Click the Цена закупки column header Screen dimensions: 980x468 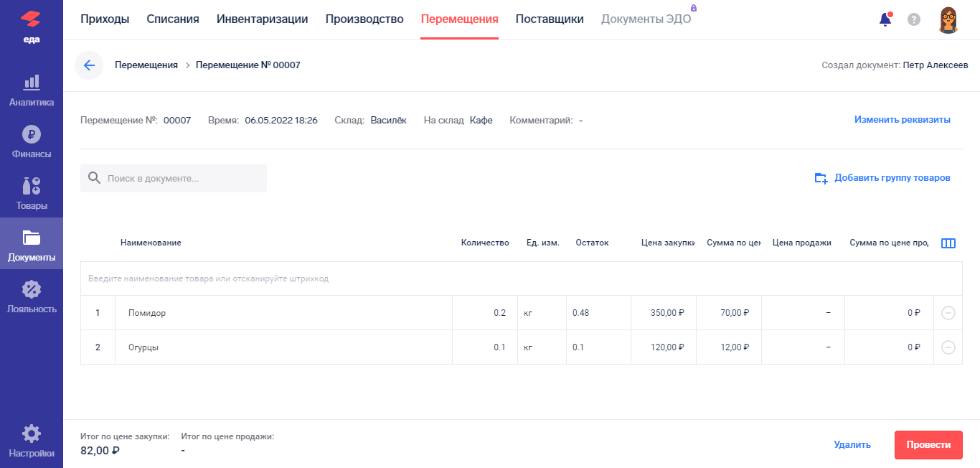point(668,243)
